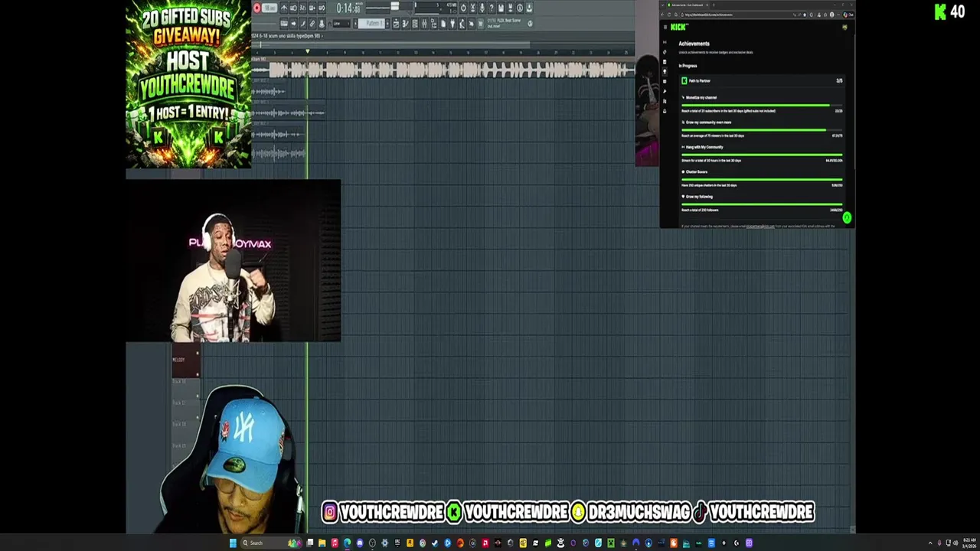This screenshot has width=980, height=551.
Task: Click the scissors icon in FL top toolbar
Action: 473,8
